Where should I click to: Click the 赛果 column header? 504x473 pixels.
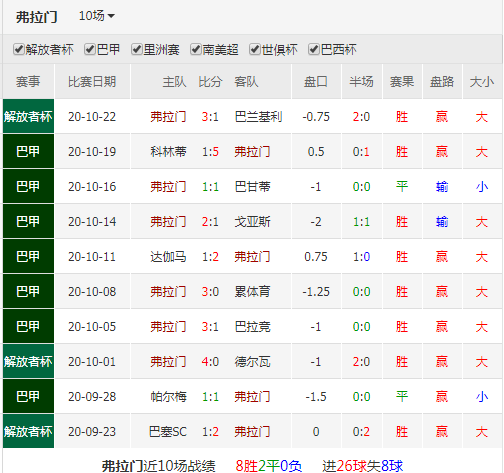[402, 82]
